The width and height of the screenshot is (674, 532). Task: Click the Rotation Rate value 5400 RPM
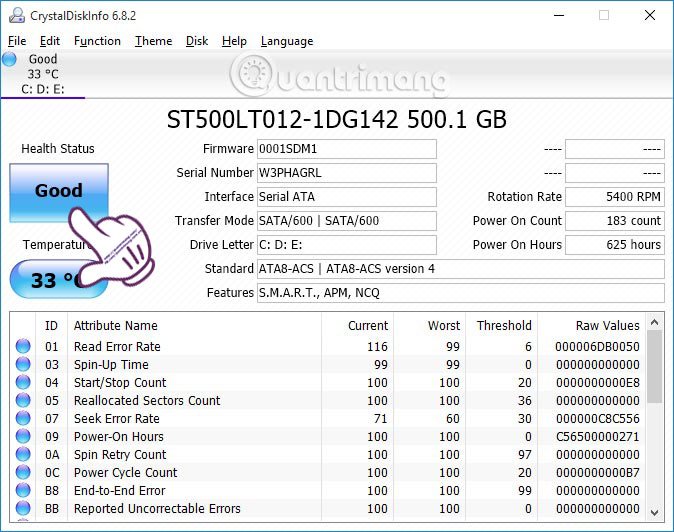coord(615,197)
